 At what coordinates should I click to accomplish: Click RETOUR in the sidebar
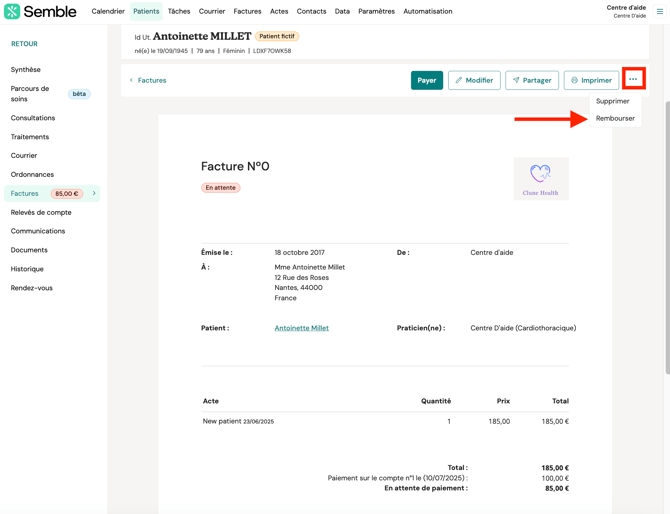[24, 44]
